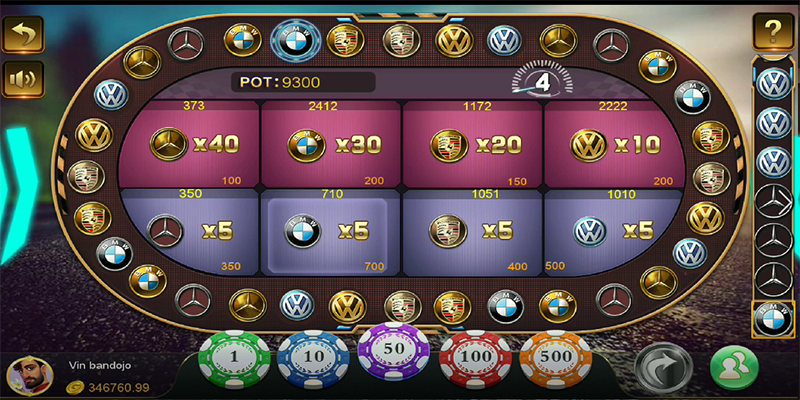Select the purple 50 chip
Viewport: 800px width, 400px height.
tap(394, 351)
